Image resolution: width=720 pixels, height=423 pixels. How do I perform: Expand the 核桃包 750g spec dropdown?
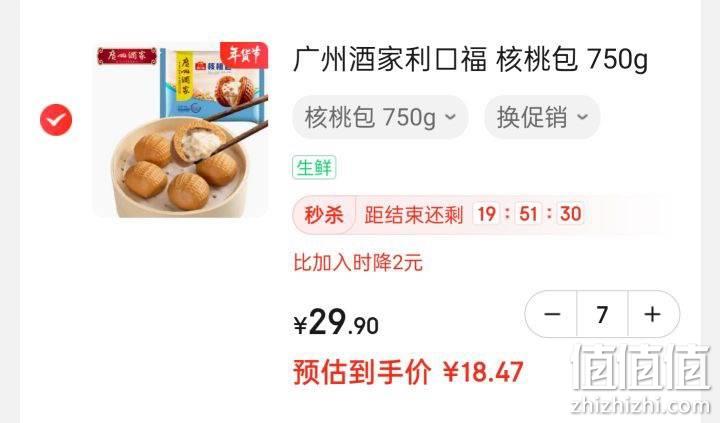click(x=380, y=117)
